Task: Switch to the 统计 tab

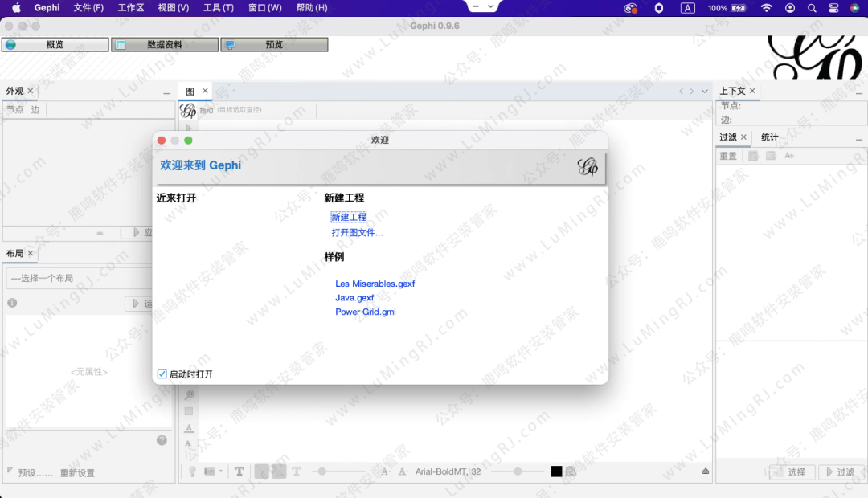Action: (x=769, y=137)
